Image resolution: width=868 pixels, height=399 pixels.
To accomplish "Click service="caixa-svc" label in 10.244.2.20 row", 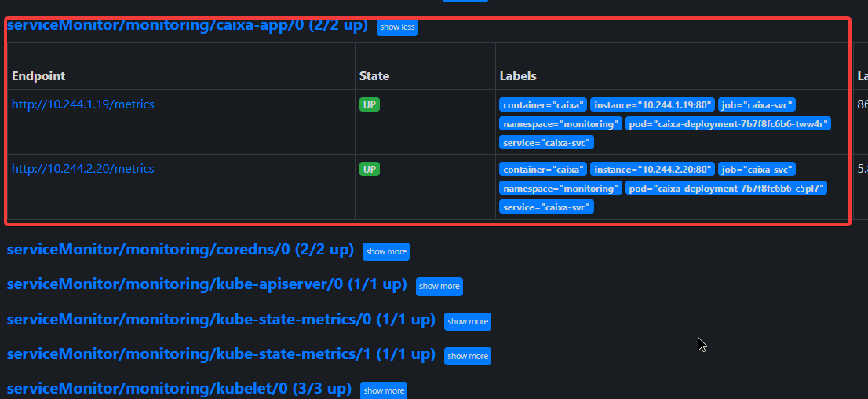I will (546, 207).
